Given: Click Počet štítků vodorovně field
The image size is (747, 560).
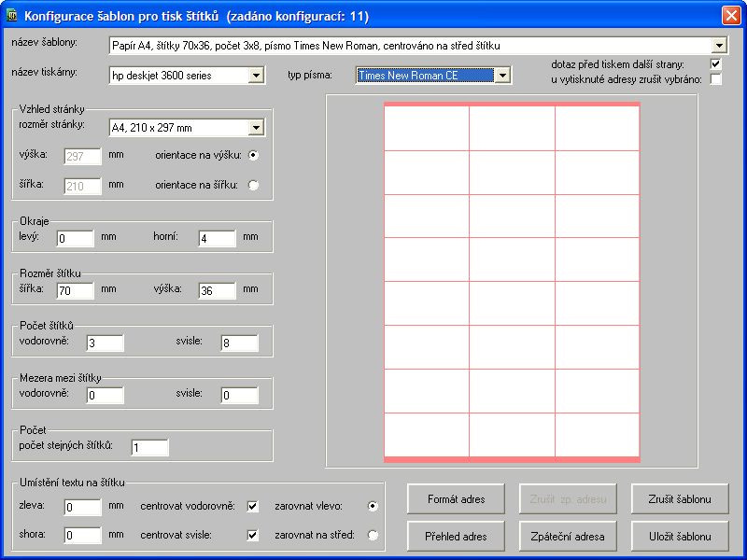Looking at the screenshot, I should [x=106, y=343].
